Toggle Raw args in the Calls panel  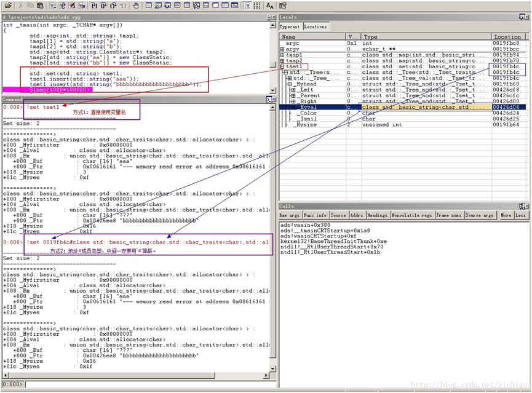pos(290,216)
